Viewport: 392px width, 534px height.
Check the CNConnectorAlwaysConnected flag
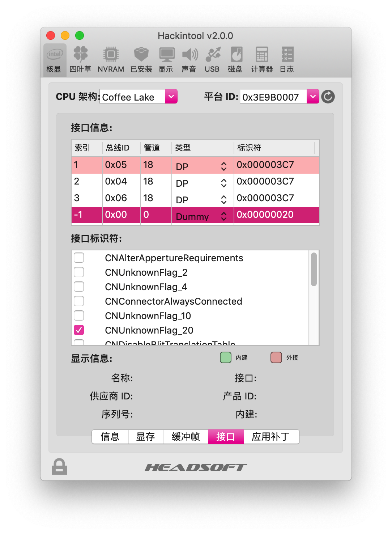[x=79, y=301]
